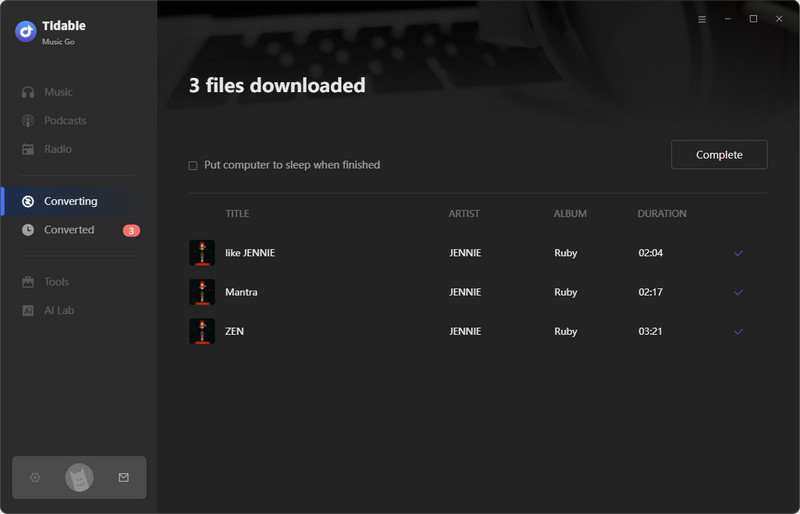Click the Tidable Music Go logo

(x=26, y=32)
